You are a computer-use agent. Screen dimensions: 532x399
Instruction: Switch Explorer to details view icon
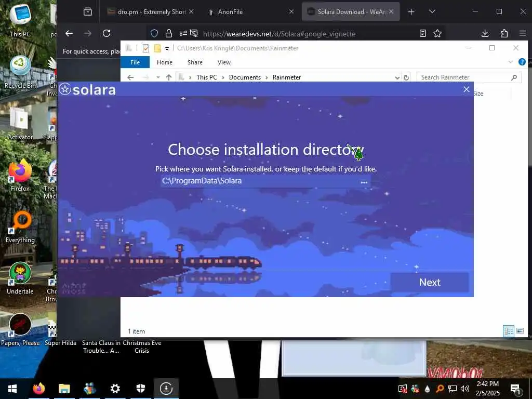click(x=508, y=331)
